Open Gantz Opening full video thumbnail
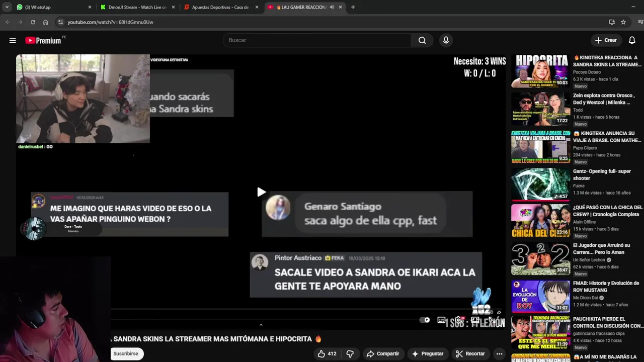This screenshot has width=644, height=362. [x=540, y=184]
